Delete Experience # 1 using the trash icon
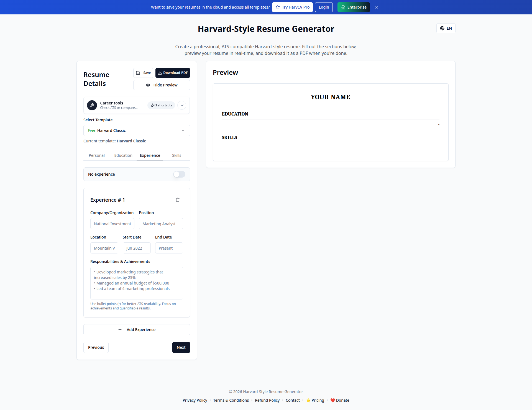The image size is (532, 410). 178,200
